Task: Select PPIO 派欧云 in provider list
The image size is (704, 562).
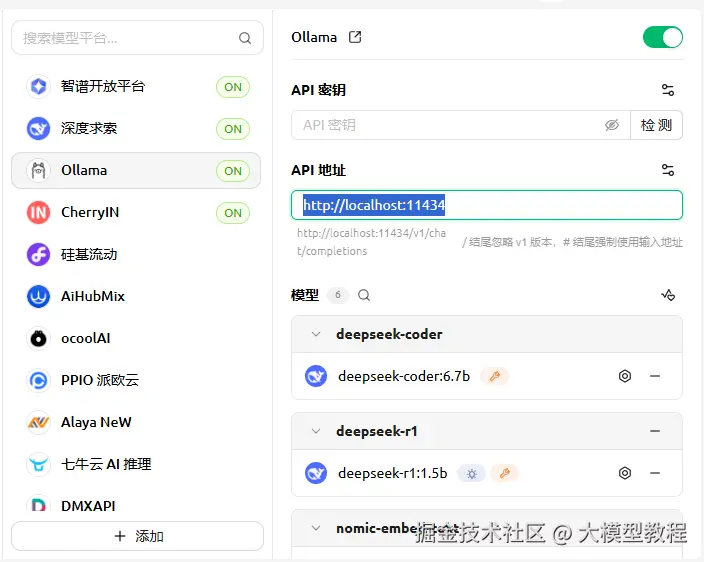Action: (x=136, y=380)
